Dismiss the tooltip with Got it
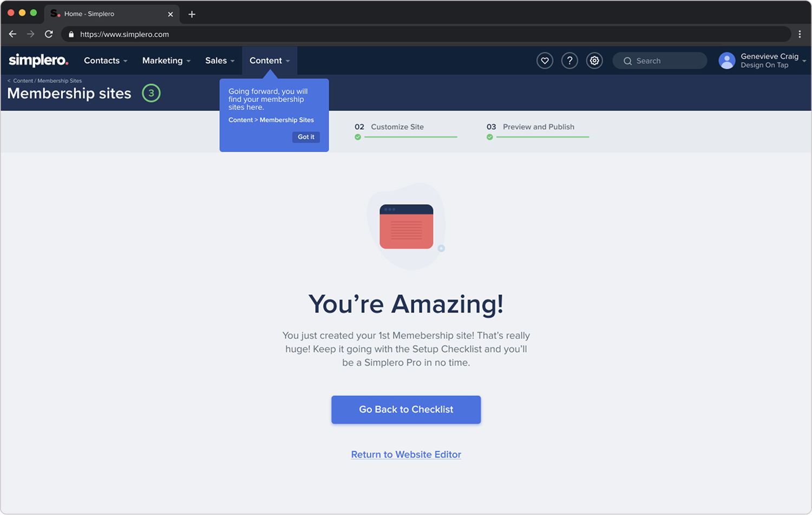This screenshot has width=812, height=515. [x=306, y=137]
